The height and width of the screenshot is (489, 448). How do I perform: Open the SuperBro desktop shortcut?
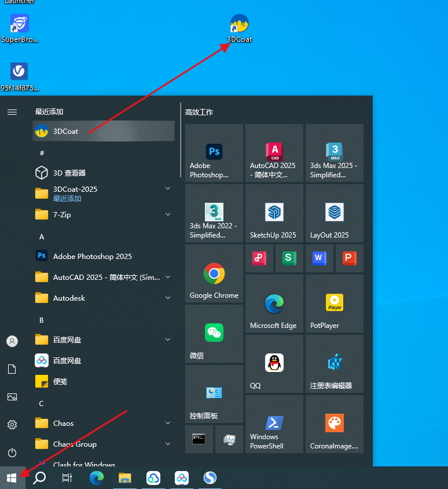[x=19, y=28]
